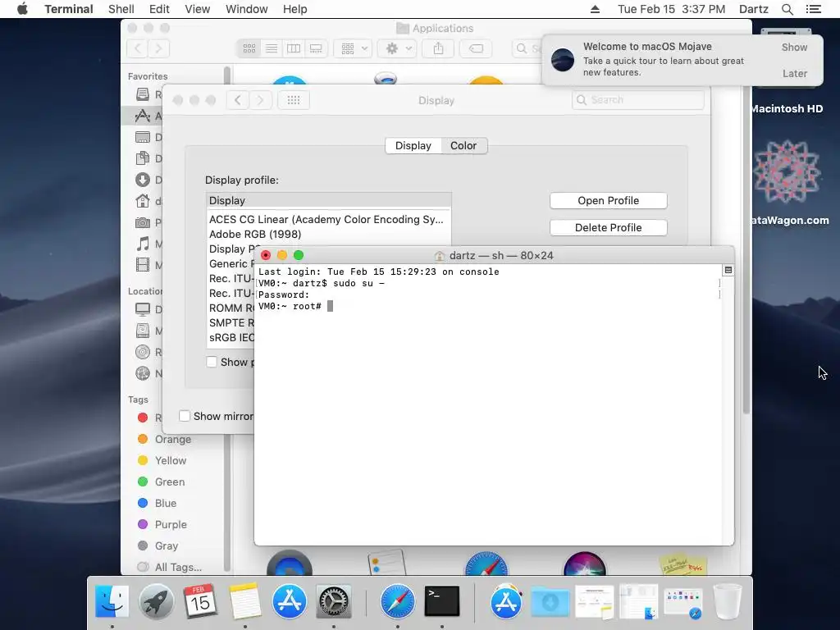Switch to the Display tab
This screenshot has width=840, height=630.
coord(413,146)
